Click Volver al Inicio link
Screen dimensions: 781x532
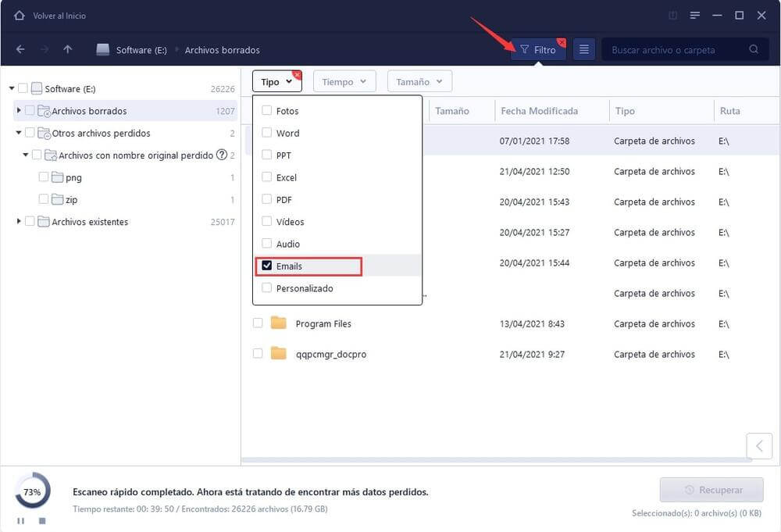(x=59, y=16)
